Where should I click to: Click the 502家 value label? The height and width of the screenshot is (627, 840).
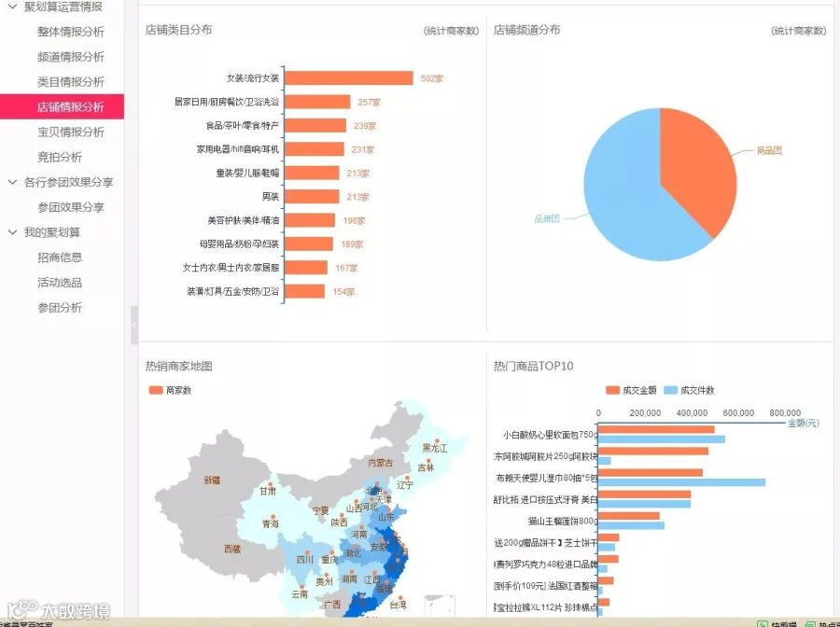tap(432, 78)
